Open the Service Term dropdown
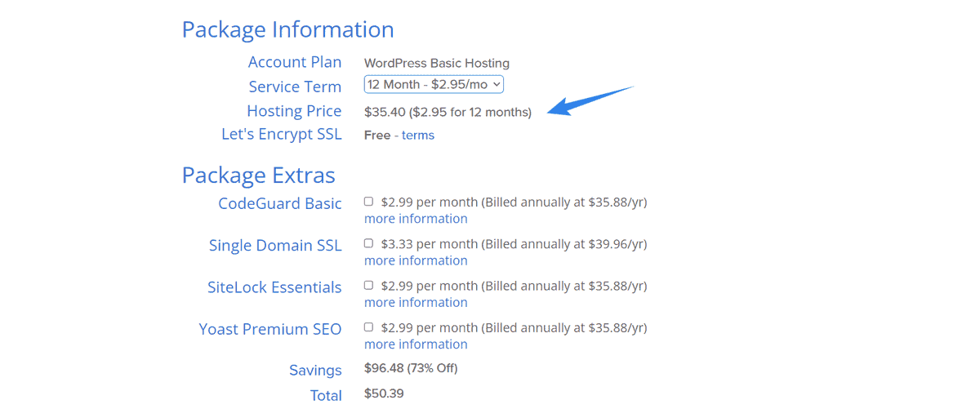This screenshot has width=980, height=409. point(434,84)
